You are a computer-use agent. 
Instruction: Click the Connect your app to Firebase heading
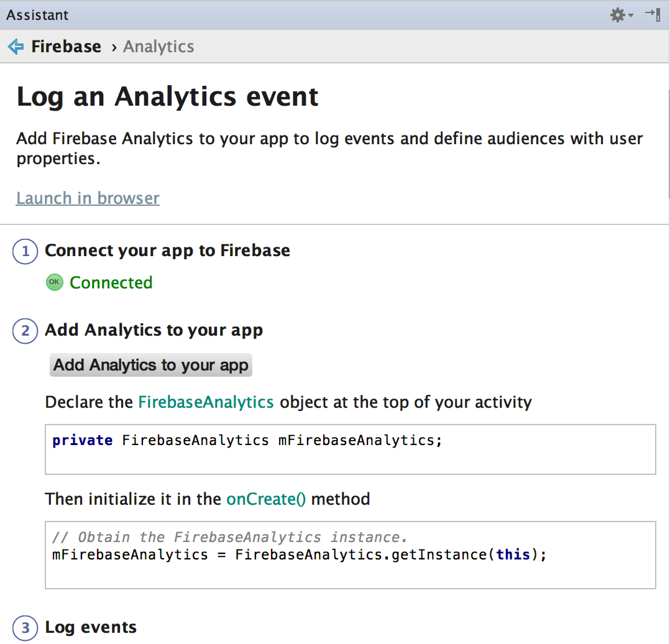(168, 251)
